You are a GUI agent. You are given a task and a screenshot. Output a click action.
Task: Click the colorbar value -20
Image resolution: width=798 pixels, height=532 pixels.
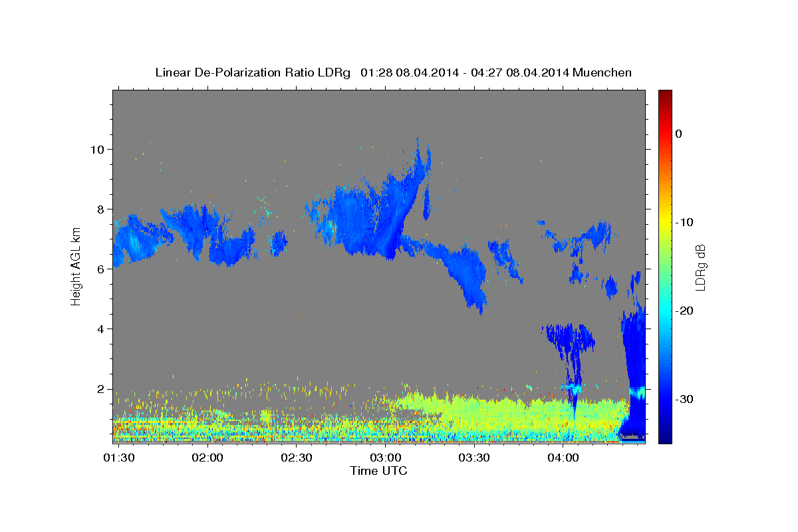click(x=684, y=311)
